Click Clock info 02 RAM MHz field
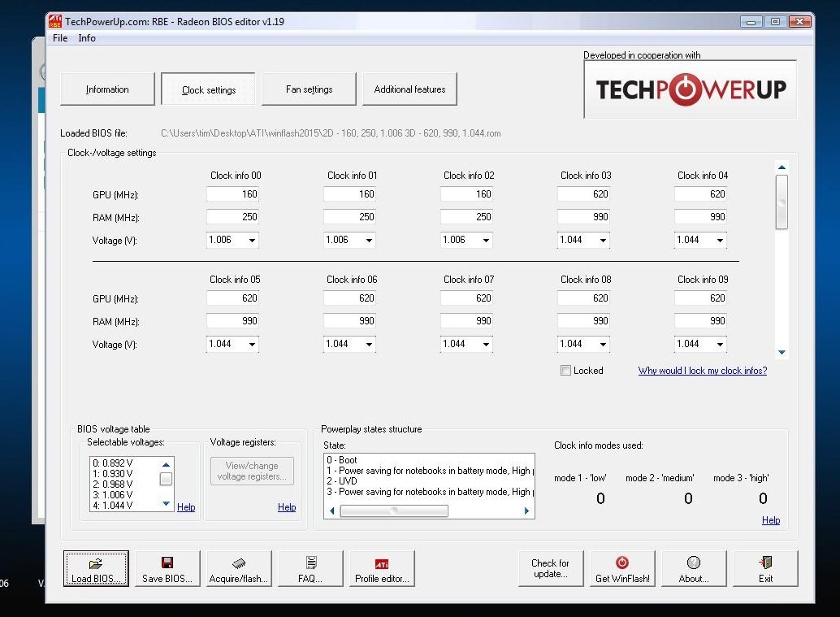 [466, 217]
